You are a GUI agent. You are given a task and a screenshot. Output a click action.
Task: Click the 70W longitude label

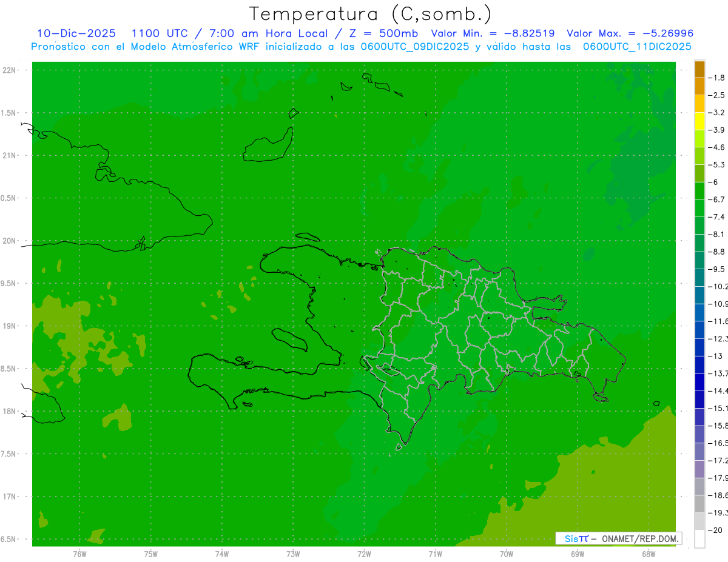point(507,554)
